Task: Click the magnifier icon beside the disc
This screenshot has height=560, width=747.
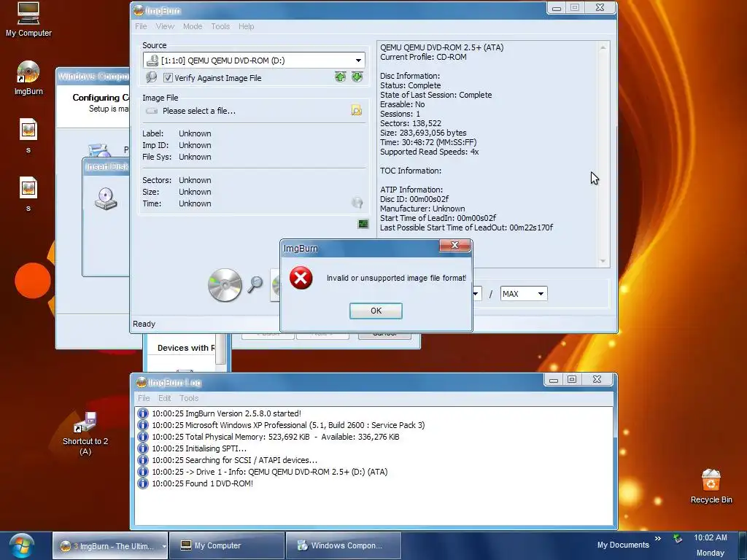Action: 255,285
